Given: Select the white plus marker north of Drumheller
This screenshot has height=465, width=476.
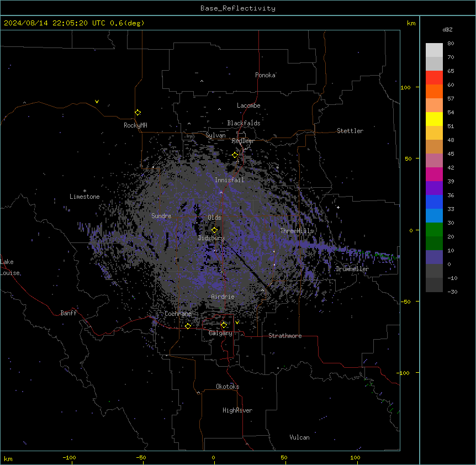Looking at the screenshot, I should (338, 207).
